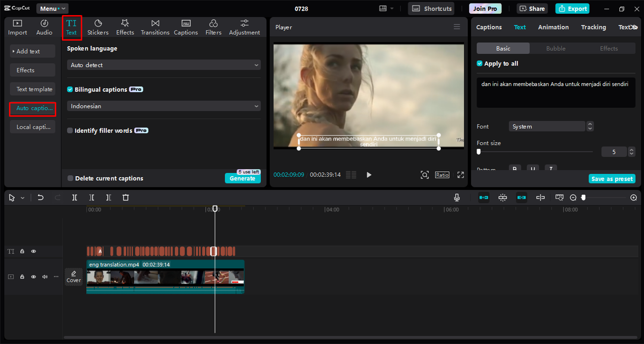Toggle the linkage icon in timeline toolbar
644x344 pixels.
[522, 197]
